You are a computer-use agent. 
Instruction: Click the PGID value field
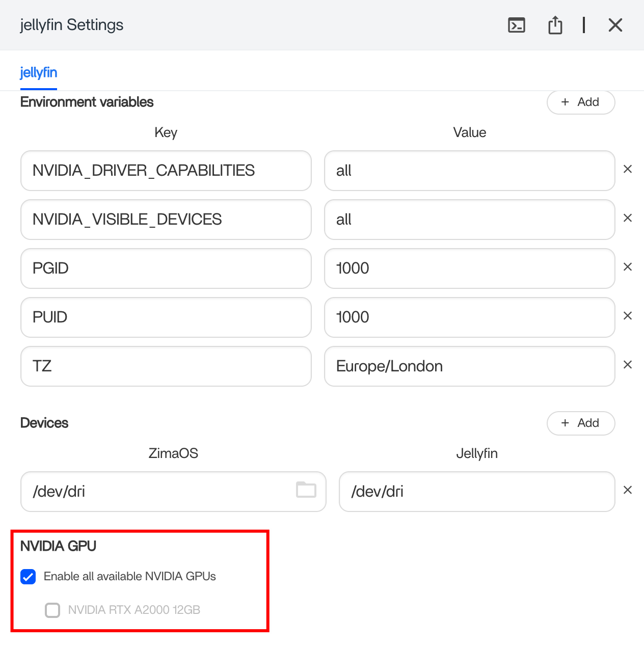pyautogui.click(x=469, y=268)
